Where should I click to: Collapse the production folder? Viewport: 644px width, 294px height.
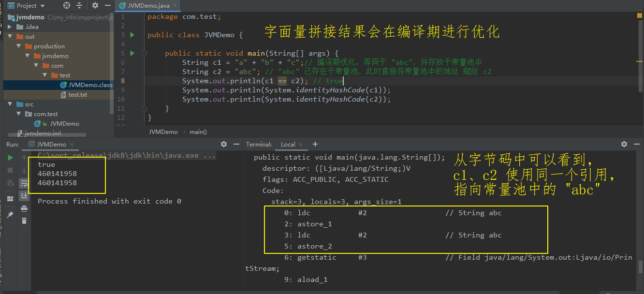point(19,46)
